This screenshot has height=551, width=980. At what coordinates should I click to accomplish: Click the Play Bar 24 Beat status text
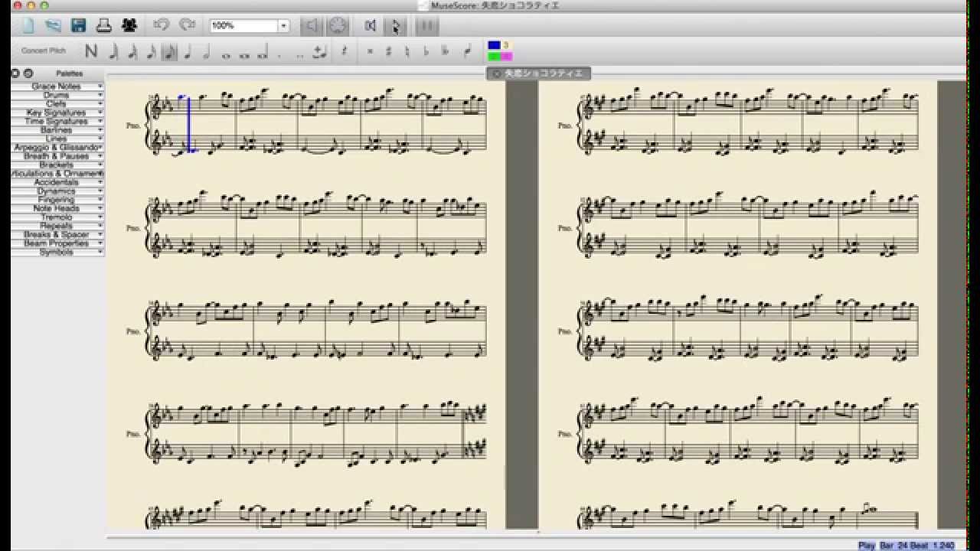(x=906, y=546)
